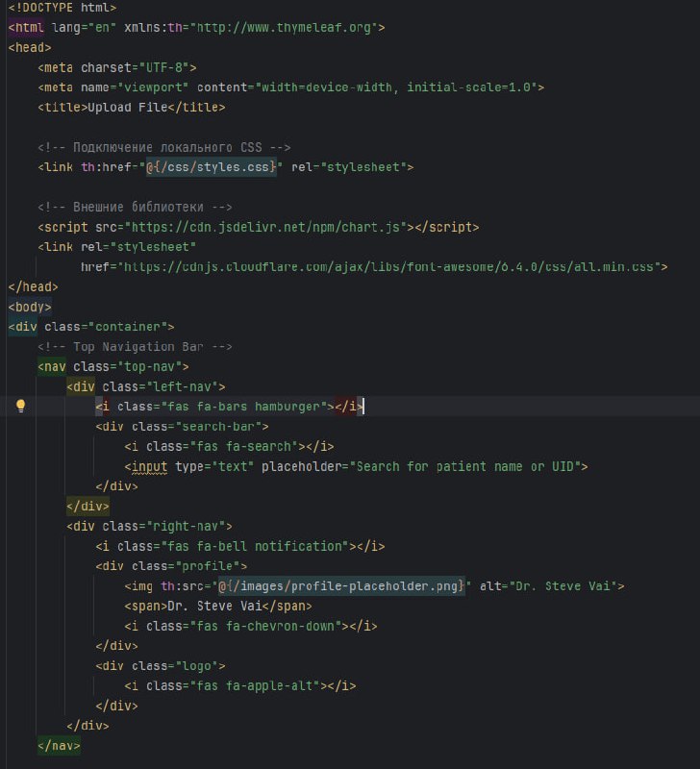Click the alt Dr. Steve Vai attribute

pos(548,586)
